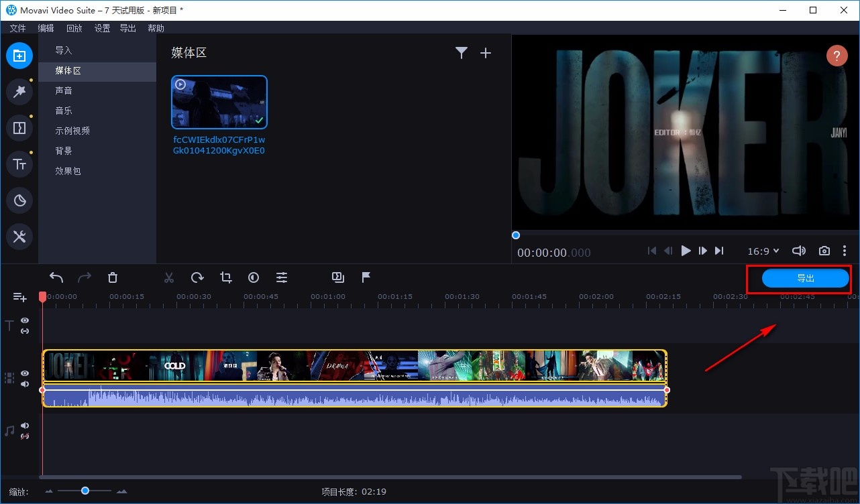Click the crop tool icon in toolbar
This screenshot has width=860, height=504.
click(x=226, y=277)
